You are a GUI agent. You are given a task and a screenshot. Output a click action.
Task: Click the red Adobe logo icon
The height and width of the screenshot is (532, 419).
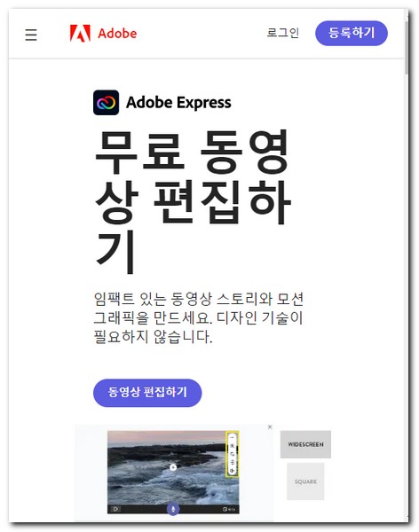click(80, 34)
